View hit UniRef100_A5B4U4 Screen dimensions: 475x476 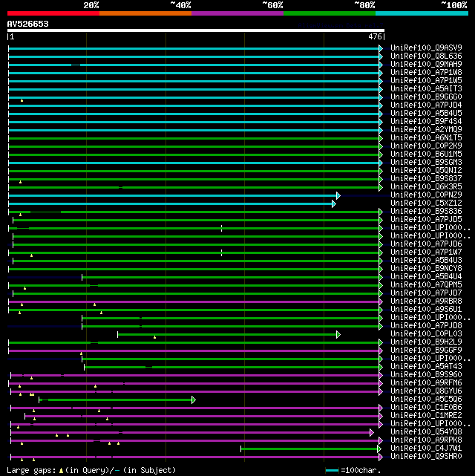(426, 277)
